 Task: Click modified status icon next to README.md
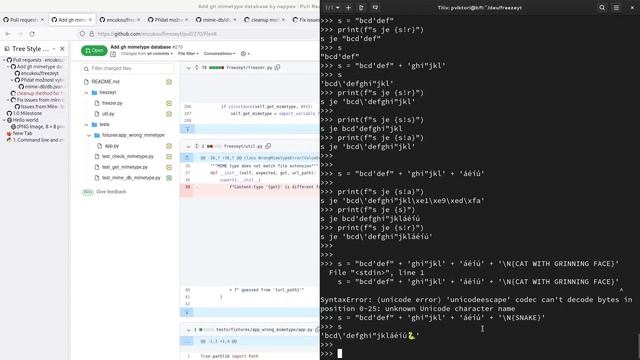click(x=169, y=82)
